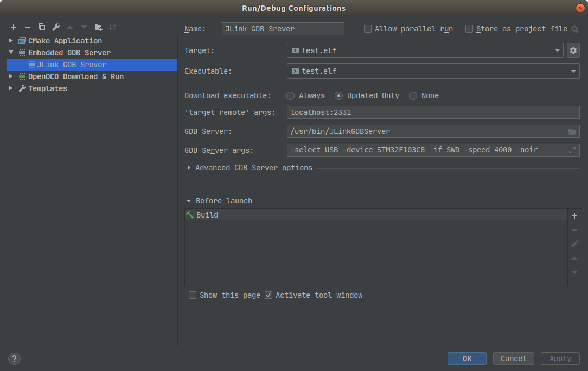Move Before launch task down
Screen dimensions: 588x371
point(574,272)
